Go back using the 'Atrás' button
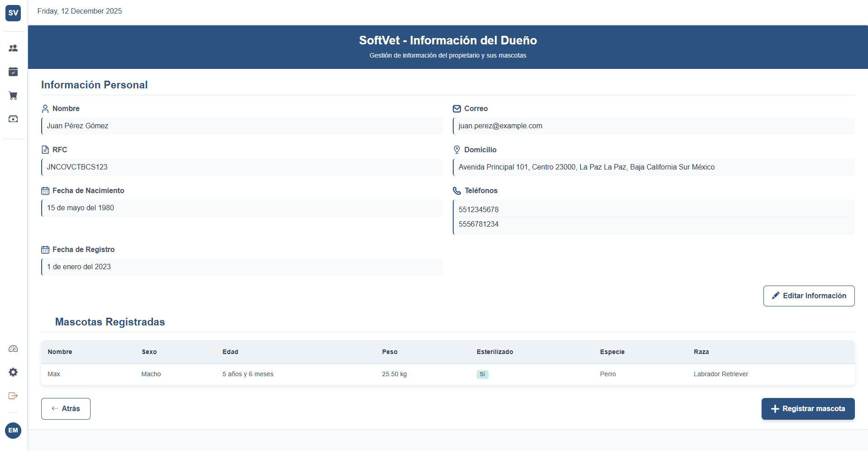This screenshot has height=451, width=868. 65,408
